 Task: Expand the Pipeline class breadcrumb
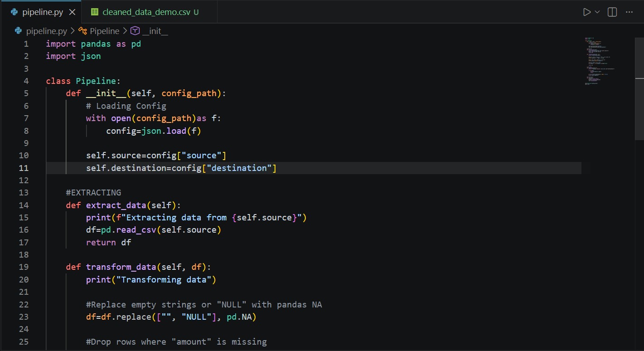[x=104, y=31]
